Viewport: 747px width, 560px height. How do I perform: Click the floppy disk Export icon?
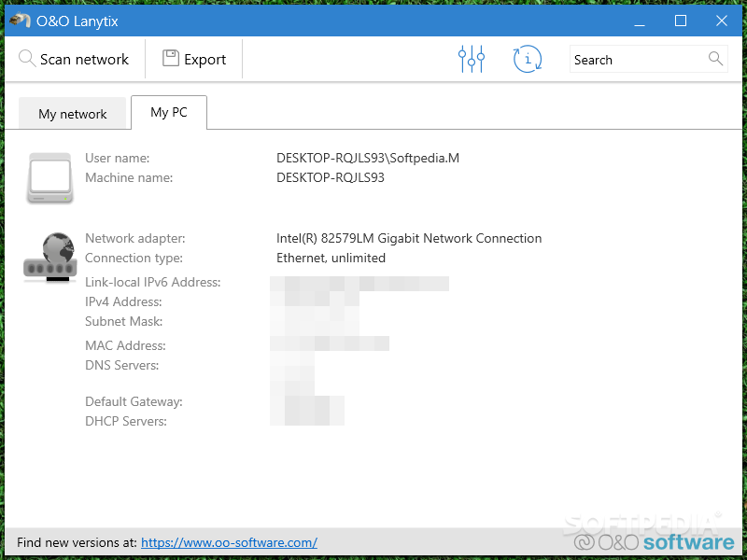pyautogui.click(x=171, y=58)
